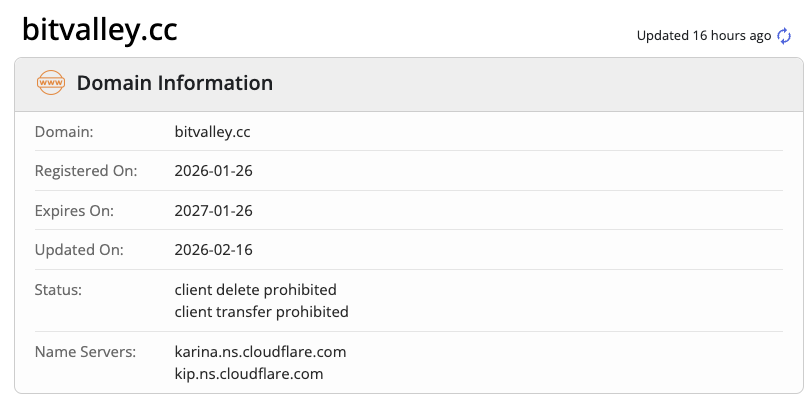Click the "Updated On:" label
The image size is (809, 407).
[x=78, y=250]
